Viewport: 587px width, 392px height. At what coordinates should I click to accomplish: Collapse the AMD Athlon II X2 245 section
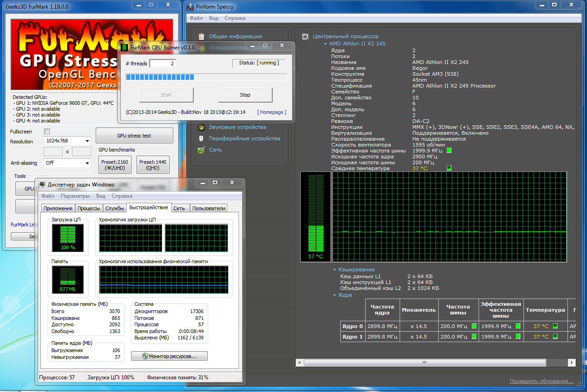tap(325, 44)
